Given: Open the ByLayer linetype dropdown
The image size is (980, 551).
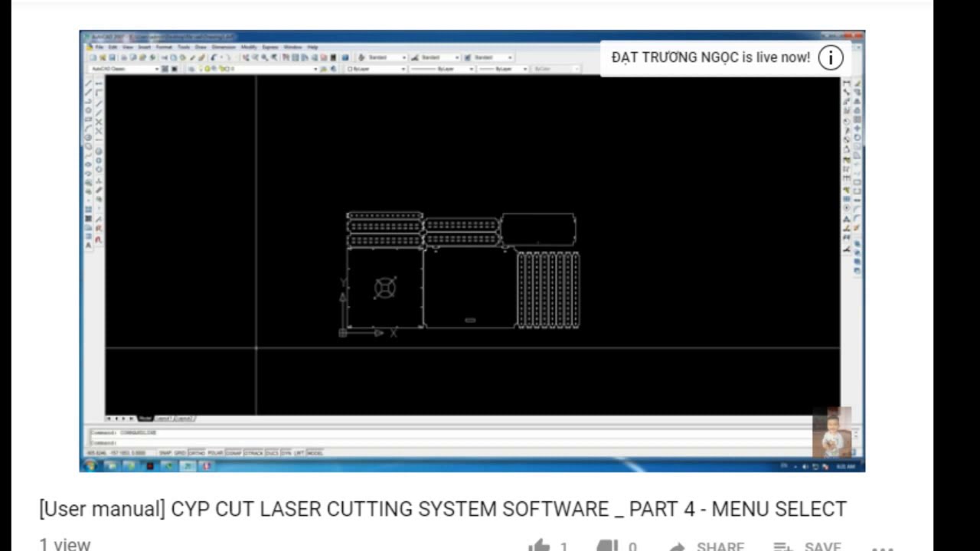Looking at the screenshot, I should tap(443, 69).
